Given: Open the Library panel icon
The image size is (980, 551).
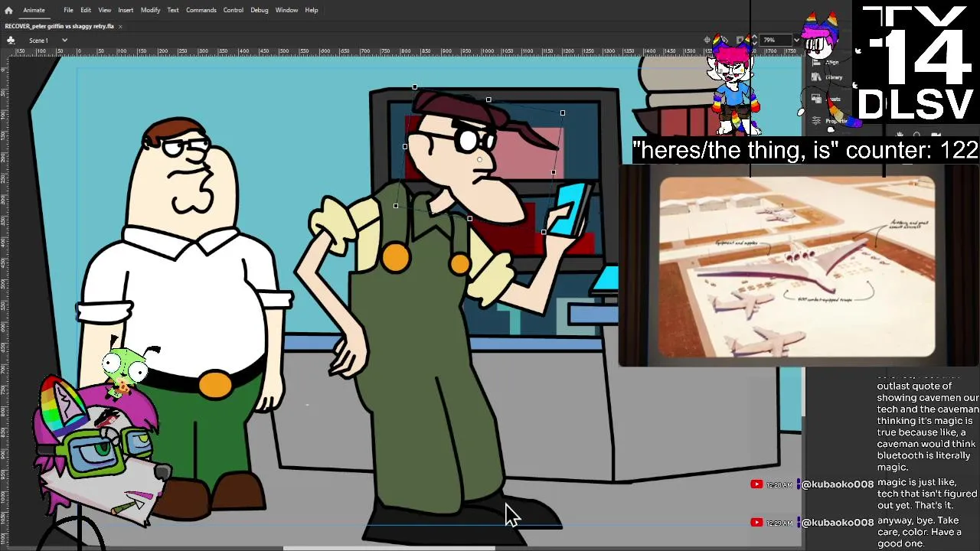Looking at the screenshot, I should (816, 77).
